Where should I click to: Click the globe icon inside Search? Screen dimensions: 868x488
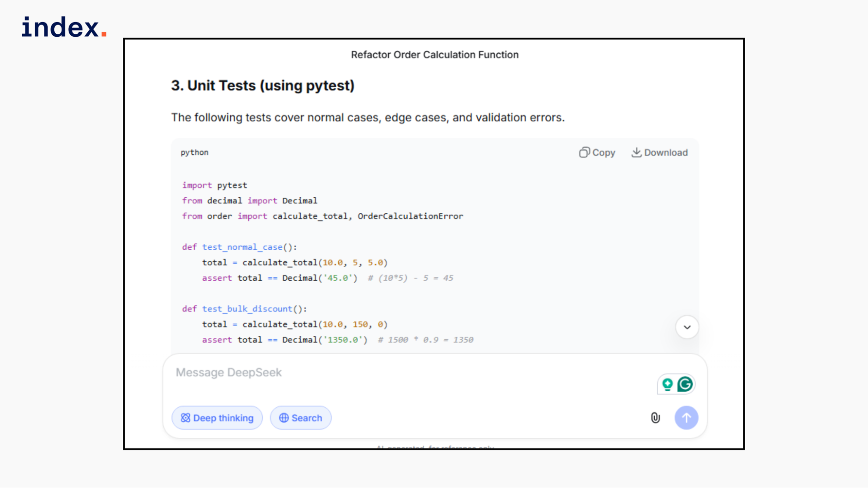pos(284,418)
